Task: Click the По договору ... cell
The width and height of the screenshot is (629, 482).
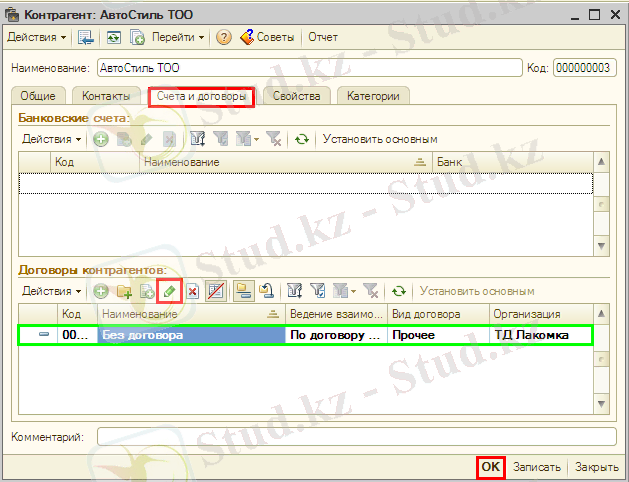Action: (336, 335)
